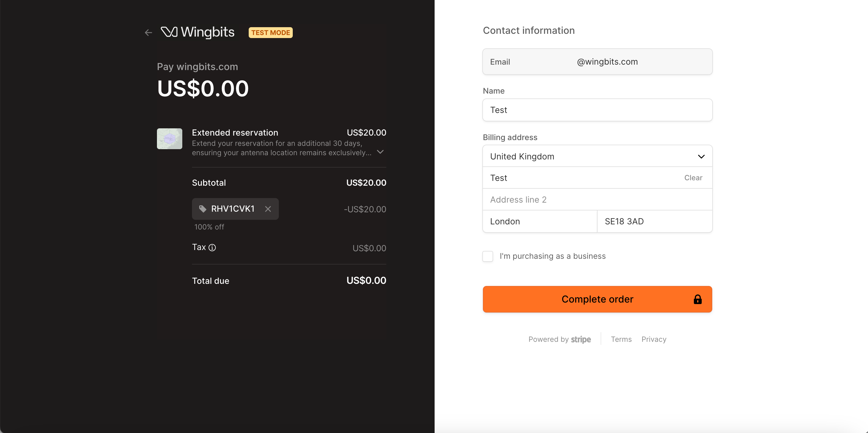Click the promo code tag icon
Screen dimensions: 868x433
tap(203, 209)
